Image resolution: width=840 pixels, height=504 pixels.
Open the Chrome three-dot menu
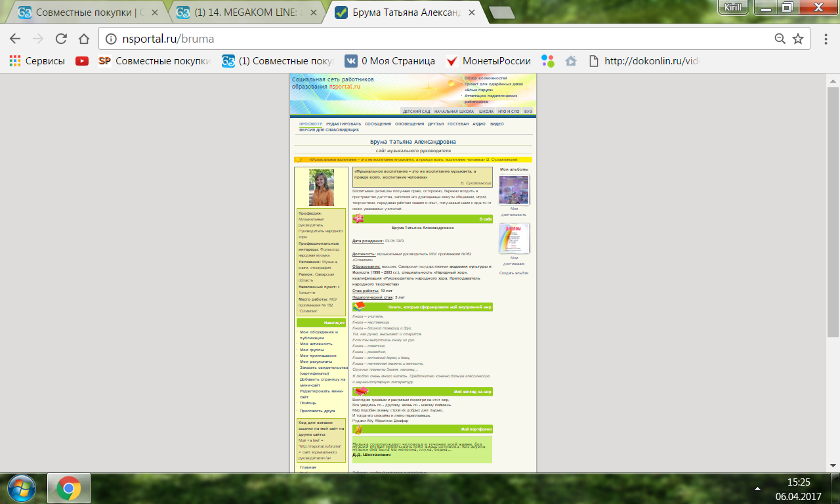824,39
